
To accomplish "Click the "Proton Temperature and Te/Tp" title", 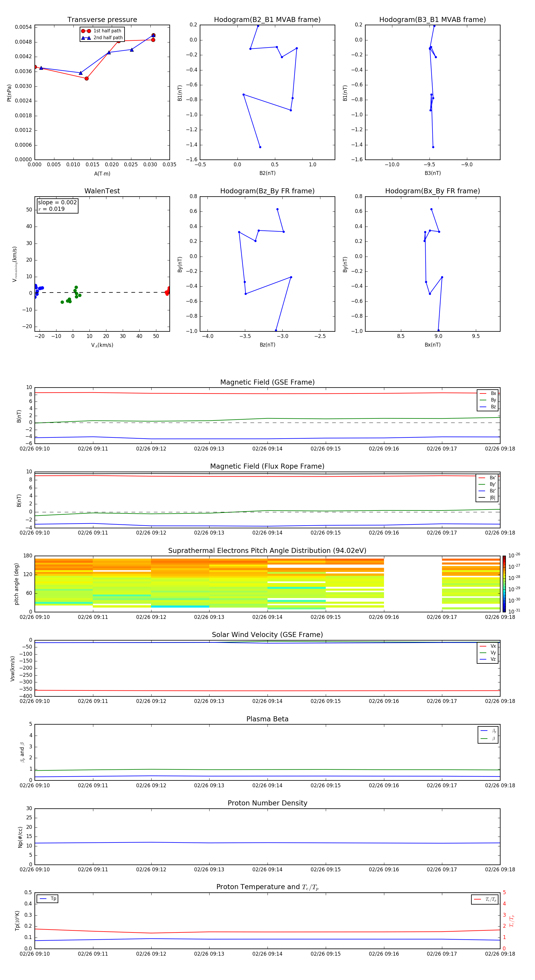I will [267, 887].
